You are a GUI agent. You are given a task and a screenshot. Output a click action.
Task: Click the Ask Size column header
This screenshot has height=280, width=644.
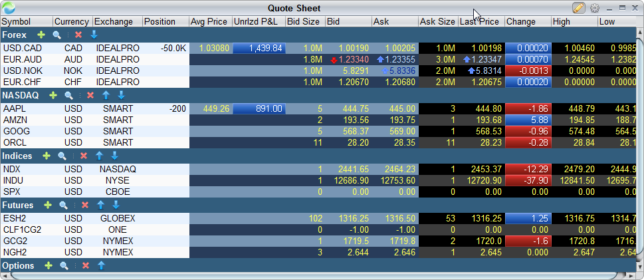438,22
